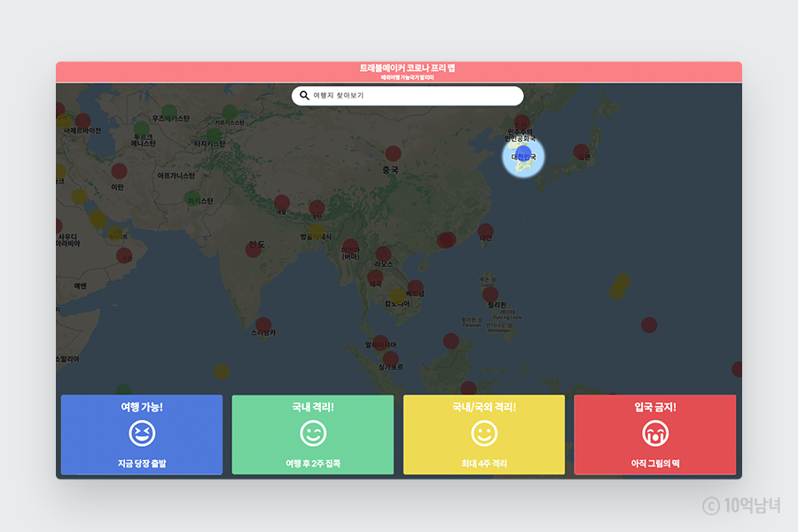Click the red marker on 베트남

(x=416, y=287)
